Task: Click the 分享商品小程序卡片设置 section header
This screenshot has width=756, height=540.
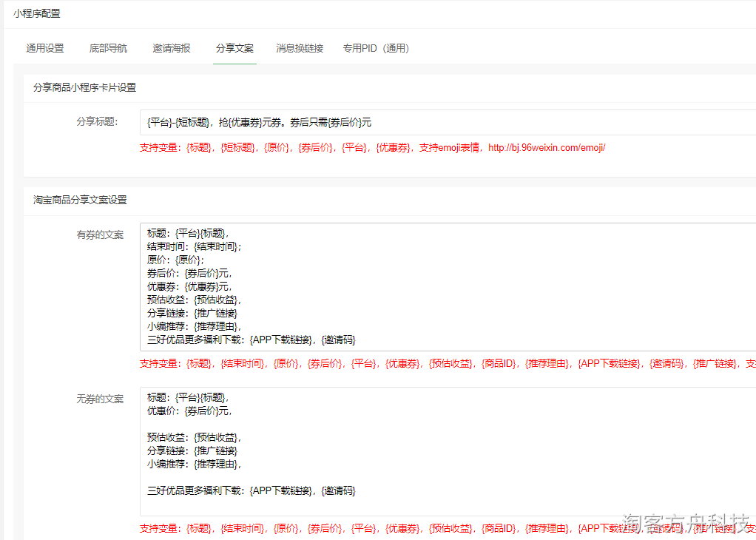Action: point(84,88)
